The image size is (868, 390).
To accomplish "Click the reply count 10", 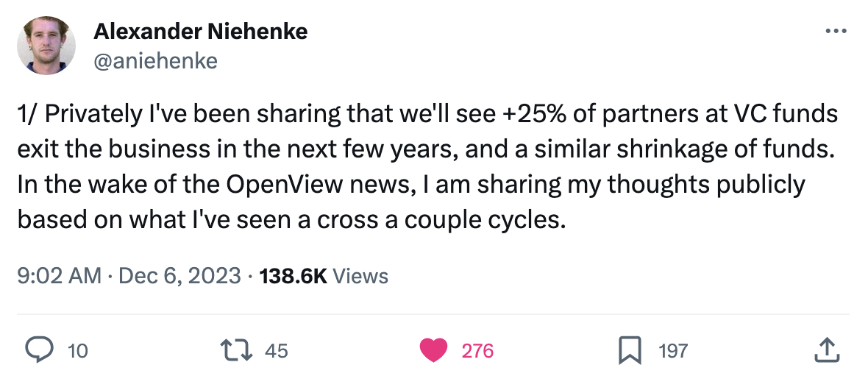I will point(77,351).
